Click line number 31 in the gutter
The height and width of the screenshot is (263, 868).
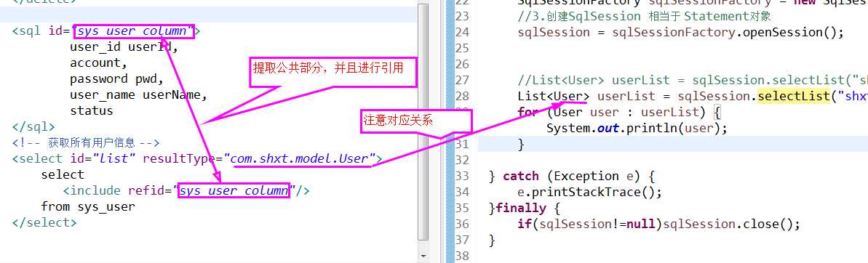tap(462, 144)
